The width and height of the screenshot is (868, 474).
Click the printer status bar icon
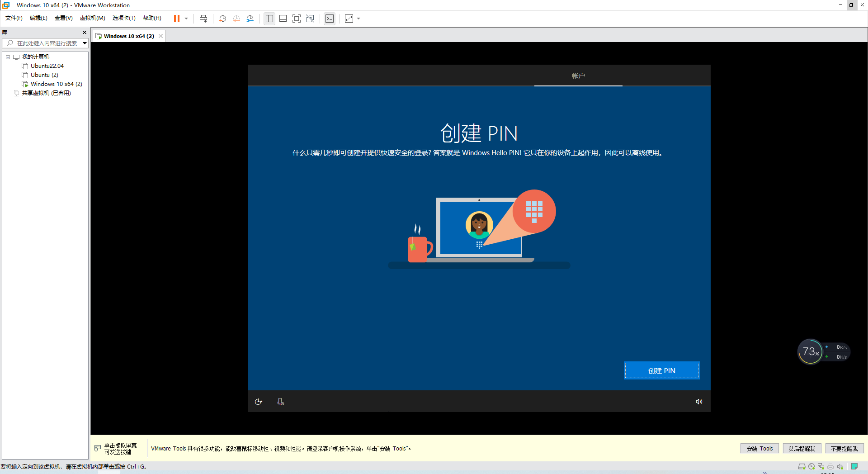tap(830, 466)
